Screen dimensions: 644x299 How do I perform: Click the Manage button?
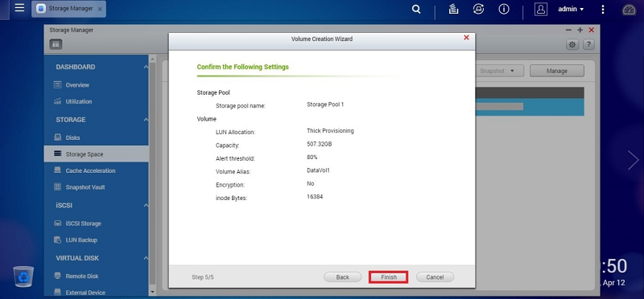pos(556,71)
